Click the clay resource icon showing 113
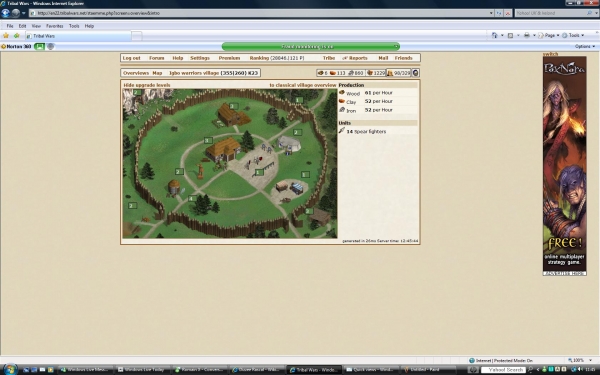Viewport: 600px width, 375px height. coord(333,73)
